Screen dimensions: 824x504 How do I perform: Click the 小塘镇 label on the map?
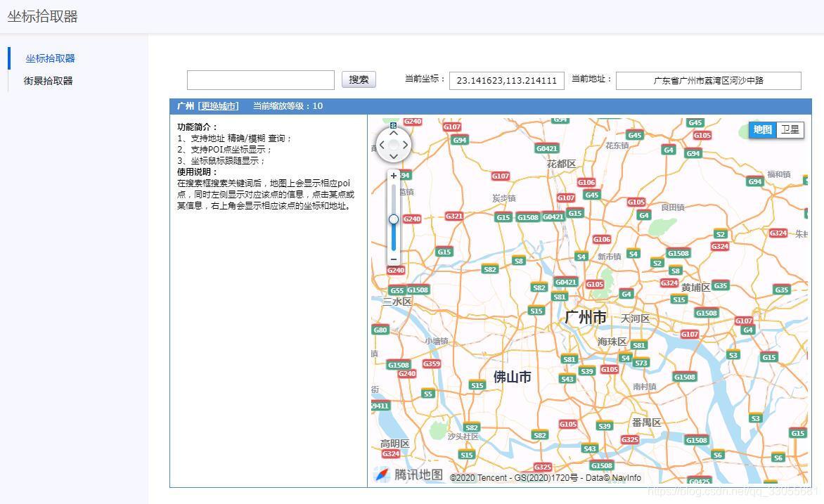click(437, 341)
